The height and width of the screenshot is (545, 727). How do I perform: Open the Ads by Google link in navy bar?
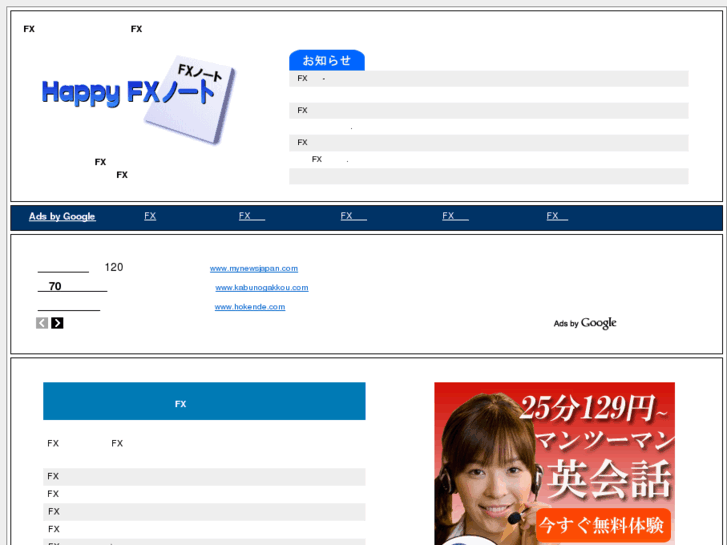pos(62,217)
